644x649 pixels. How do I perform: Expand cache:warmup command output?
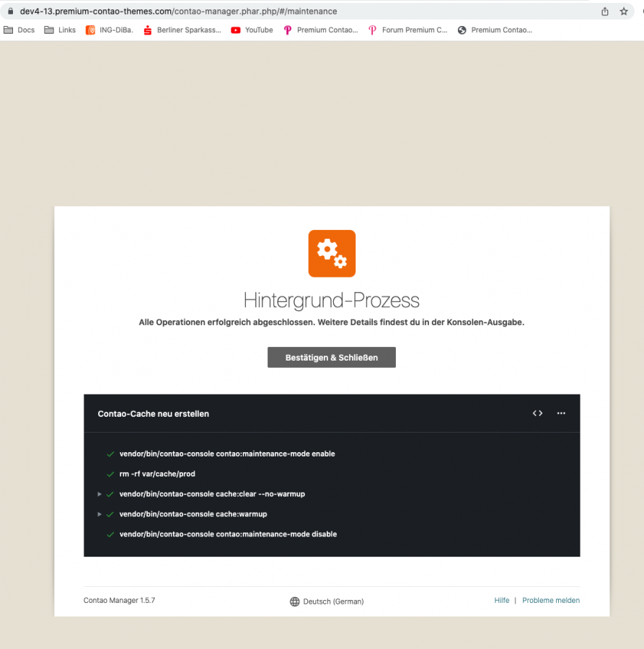[x=100, y=514]
